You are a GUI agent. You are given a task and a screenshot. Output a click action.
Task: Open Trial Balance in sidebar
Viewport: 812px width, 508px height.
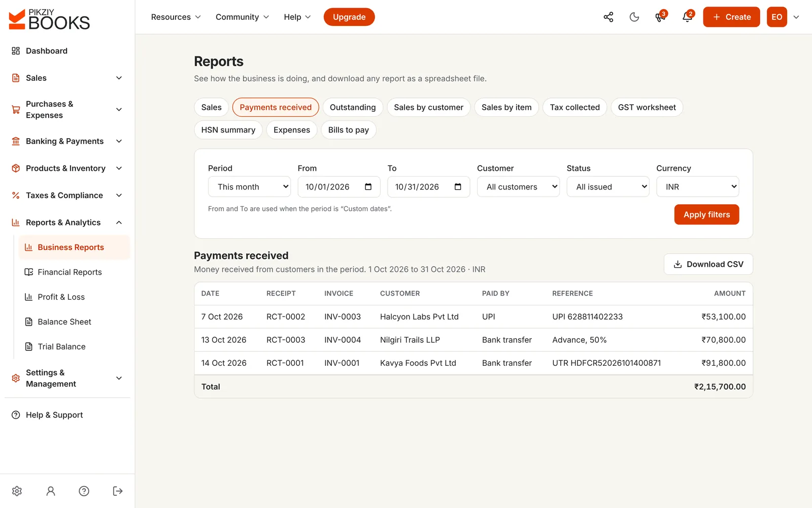coord(74,346)
